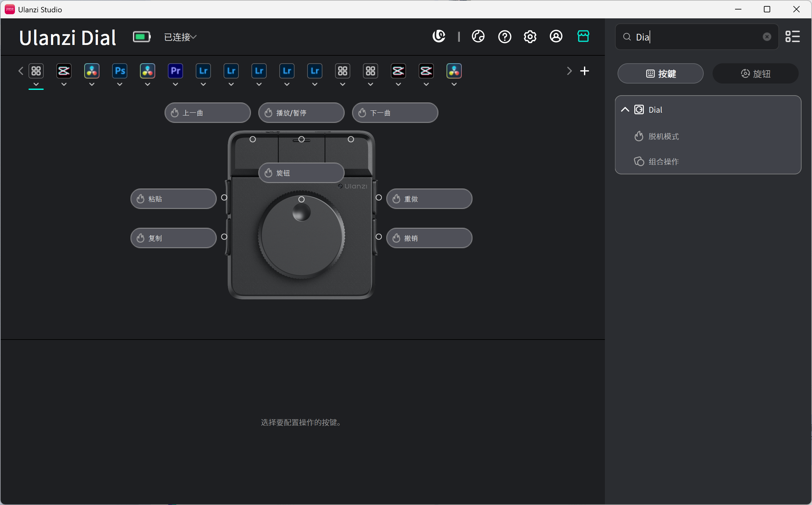Click the 播放/暂停 key button
Image resolution: width=812 pixels, height=505 pixels.
(301, 113)
